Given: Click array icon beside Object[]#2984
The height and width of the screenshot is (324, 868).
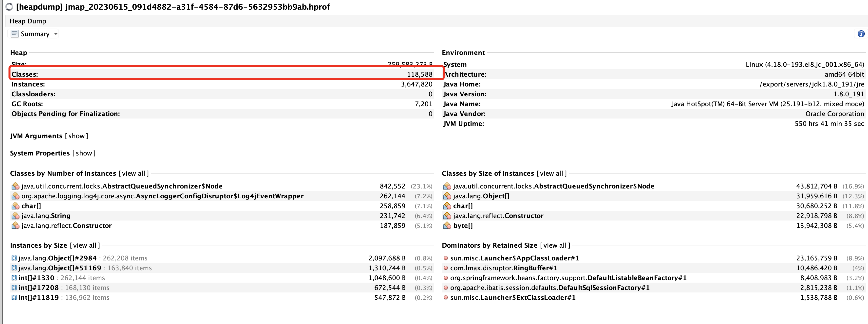Looking at the screenshot, I should [14, 258].
